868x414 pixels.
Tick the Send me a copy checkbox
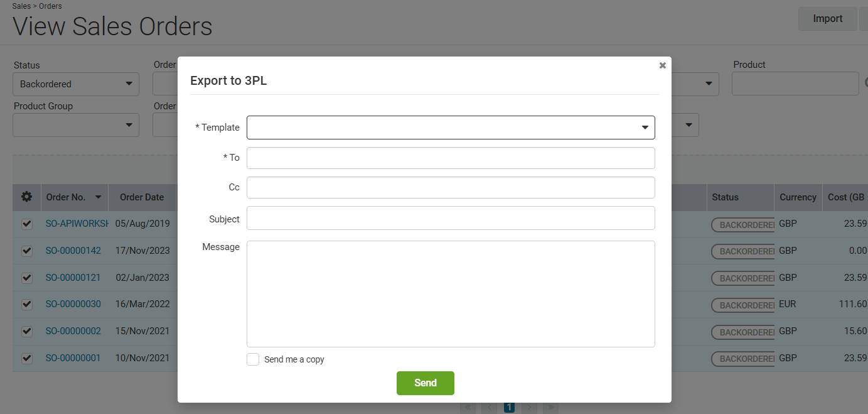point(253,359)
